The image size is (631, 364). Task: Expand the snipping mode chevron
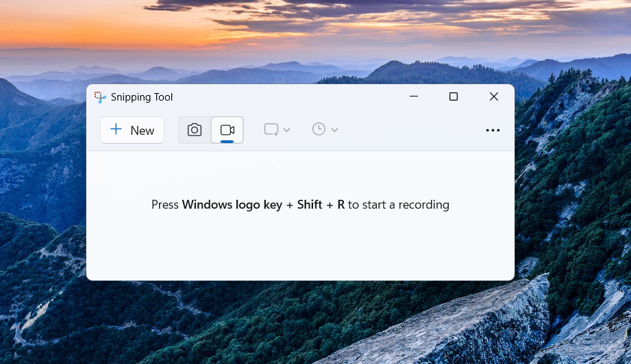[287, 130]
